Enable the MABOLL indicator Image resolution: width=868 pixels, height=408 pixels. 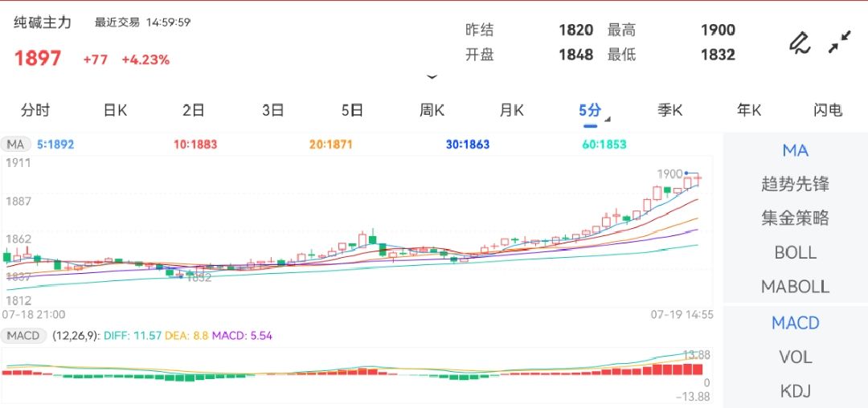coord(795,286)
